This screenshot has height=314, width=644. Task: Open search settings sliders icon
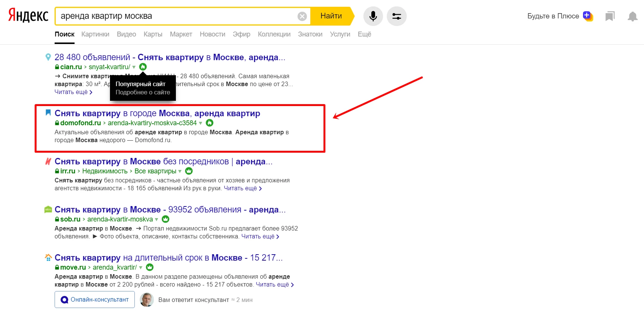pyautogui.click(x=397, y=16)
